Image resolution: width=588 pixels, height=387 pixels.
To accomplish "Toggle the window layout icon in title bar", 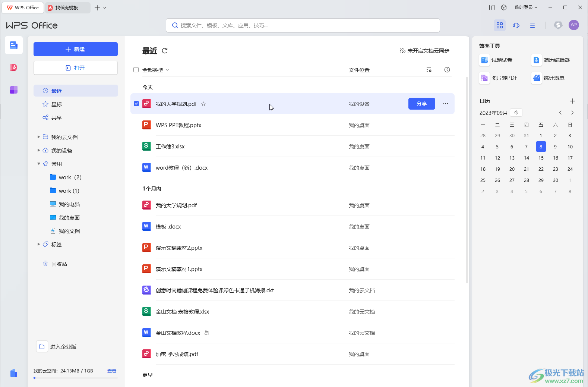I will coord(492,7).
